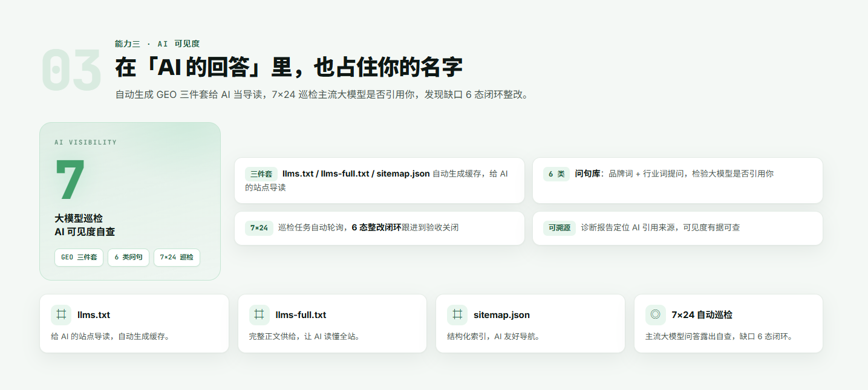This screenshot has width=868, height=390.
Task: Click the "6 类" badge before 问句库
Action: click(556, 174)
